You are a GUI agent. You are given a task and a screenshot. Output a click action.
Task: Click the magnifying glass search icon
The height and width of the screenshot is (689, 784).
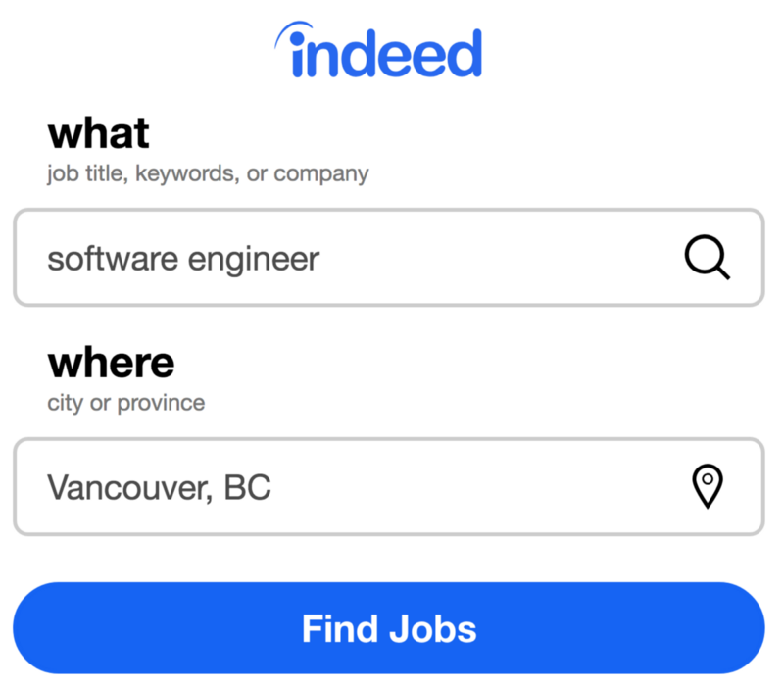point(707,259)
